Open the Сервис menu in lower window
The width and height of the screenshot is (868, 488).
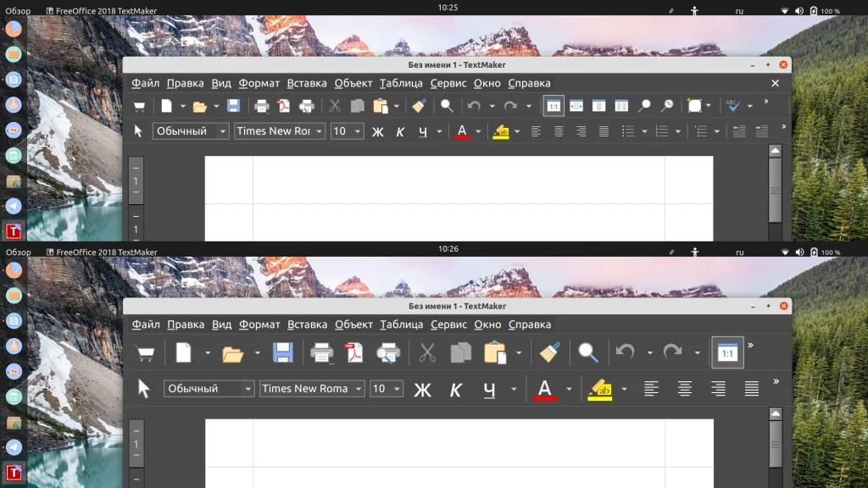click(448, 324)
